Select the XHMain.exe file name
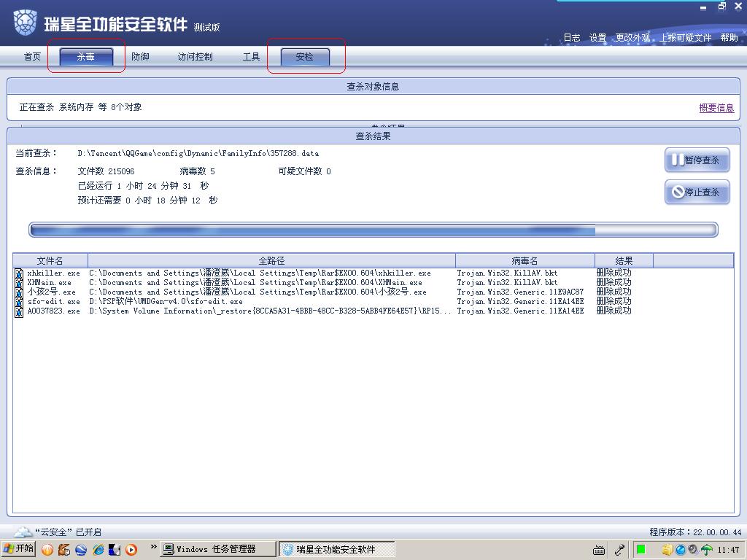 click(49, 283)
